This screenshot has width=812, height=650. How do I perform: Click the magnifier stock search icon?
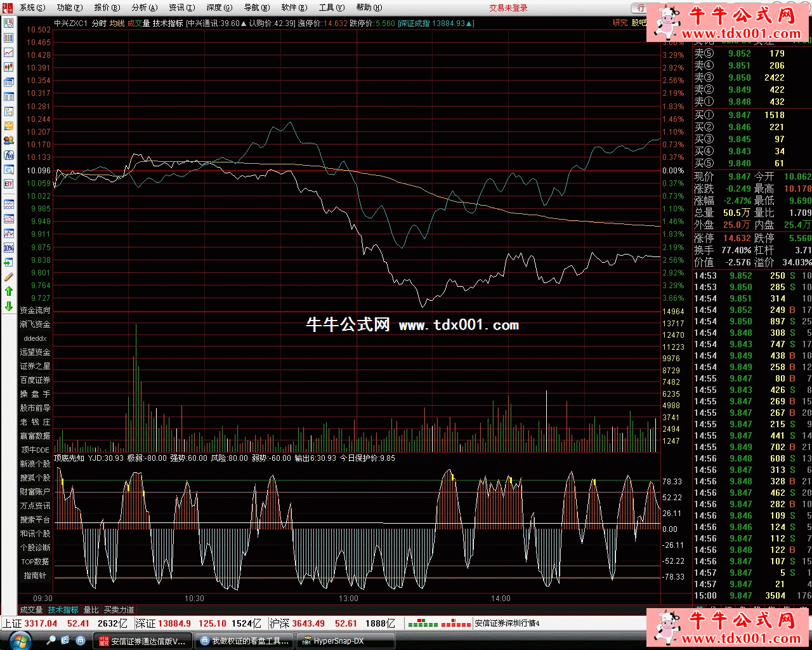(9, 169)
